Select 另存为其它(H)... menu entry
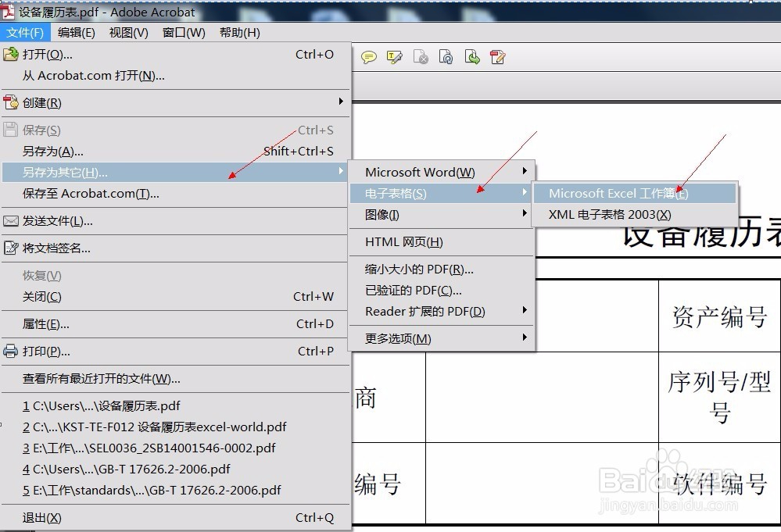 click(176, 172)
